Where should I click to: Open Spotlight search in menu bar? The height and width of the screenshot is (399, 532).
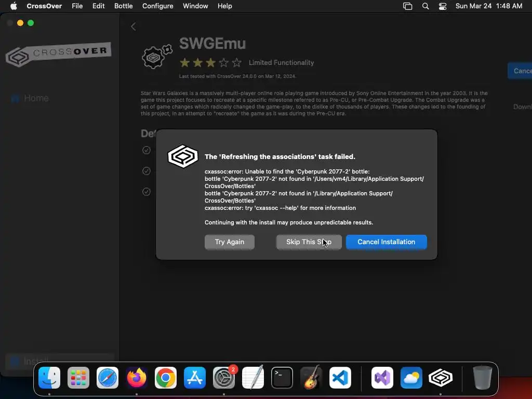[x=425, y=6]
